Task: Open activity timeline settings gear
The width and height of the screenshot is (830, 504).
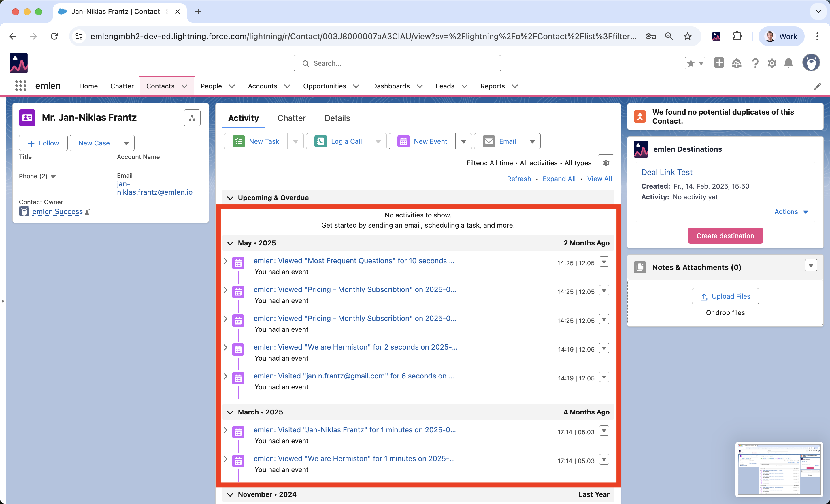Action: 606,163
